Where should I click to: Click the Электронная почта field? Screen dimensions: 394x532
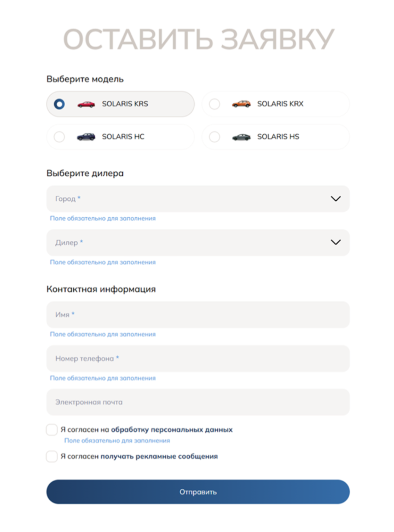[198, 402]
